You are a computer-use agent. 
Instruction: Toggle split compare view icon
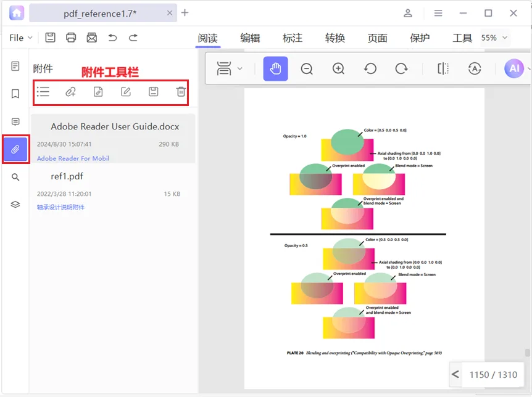pyautogui.click(x=443, y=69)
